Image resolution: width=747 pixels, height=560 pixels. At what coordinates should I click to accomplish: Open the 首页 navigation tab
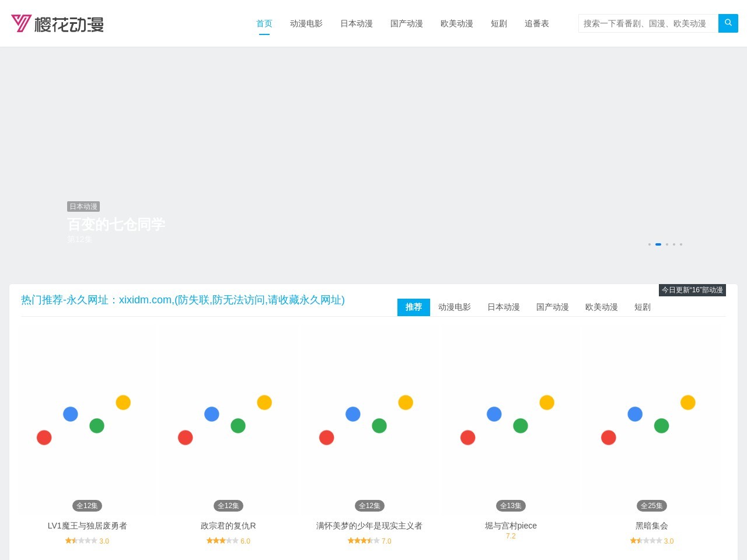pyautogui.click(x=264, y=23)
